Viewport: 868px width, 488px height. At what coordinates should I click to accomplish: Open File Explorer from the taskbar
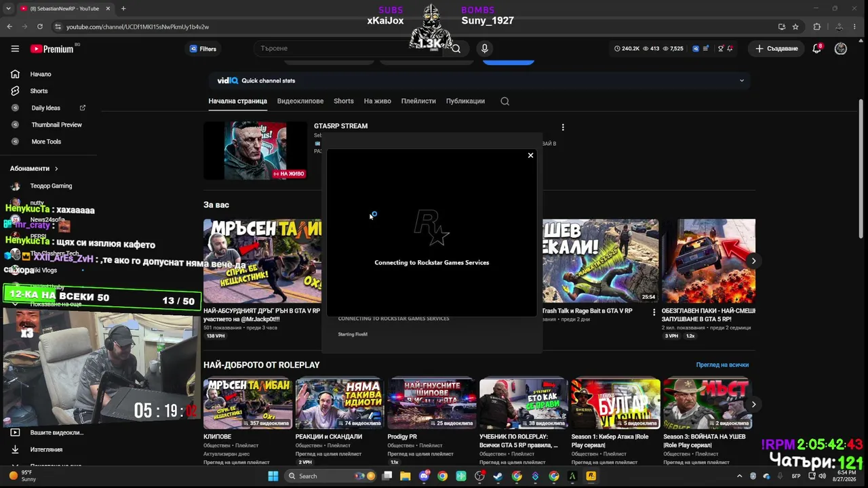406,476
